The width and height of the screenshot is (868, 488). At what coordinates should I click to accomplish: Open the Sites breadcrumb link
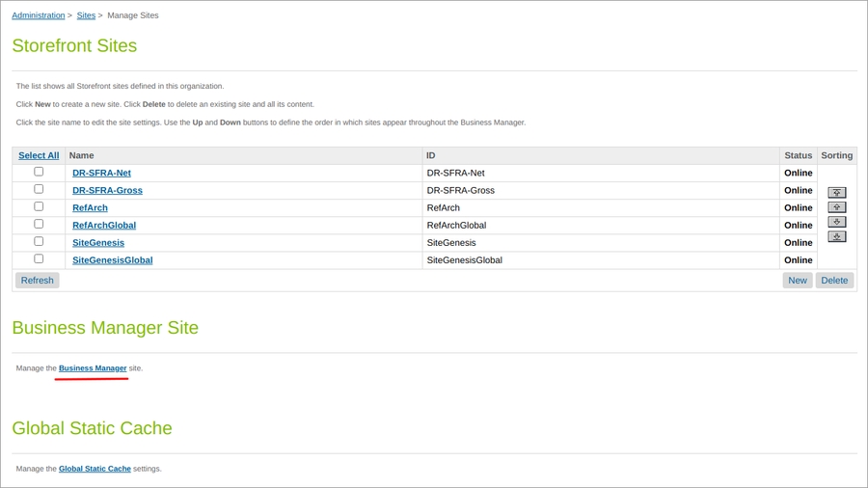pyautogui.click(x=86, y=15)
